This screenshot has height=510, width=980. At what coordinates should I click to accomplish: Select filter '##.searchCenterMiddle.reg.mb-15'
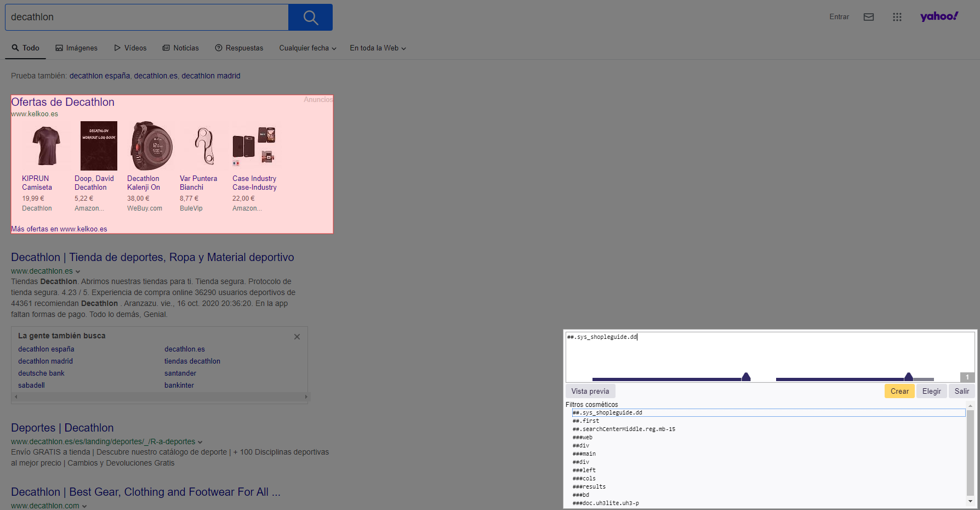tap(768, 429)
